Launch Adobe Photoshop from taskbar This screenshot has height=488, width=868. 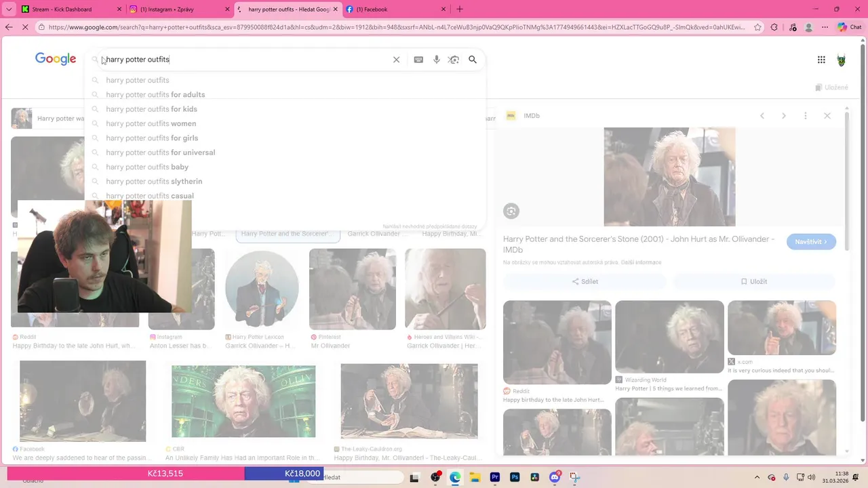[x=515, y=477]
